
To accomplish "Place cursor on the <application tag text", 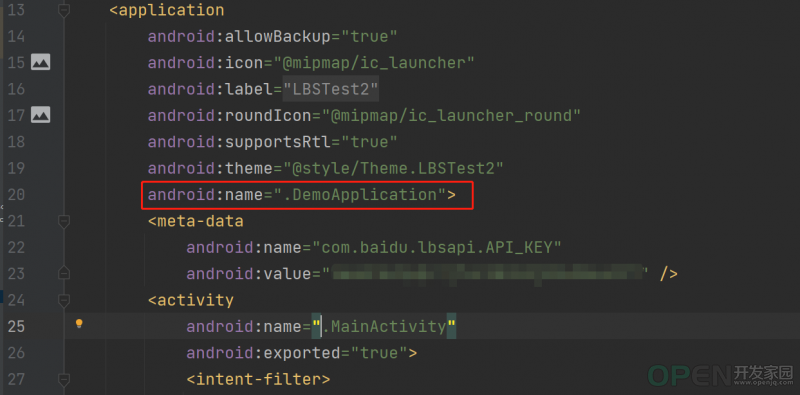I will point(166,10).
